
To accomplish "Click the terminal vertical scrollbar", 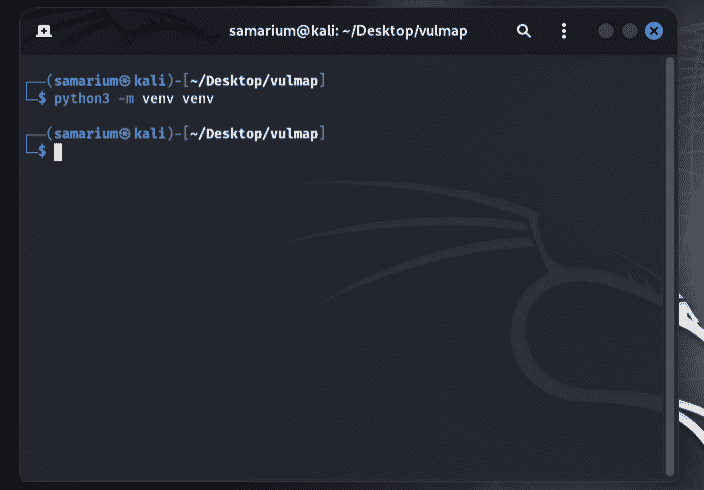I will click(x=670, y=266).
